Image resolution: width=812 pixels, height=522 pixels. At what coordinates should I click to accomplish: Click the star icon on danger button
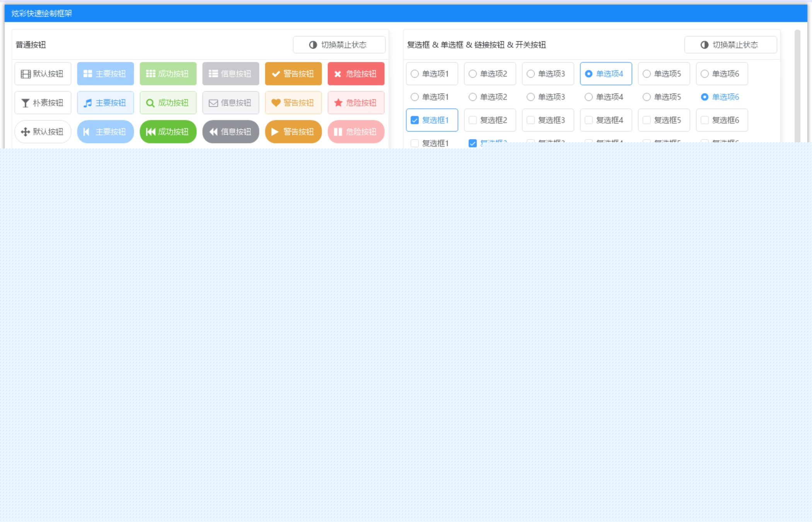(x=338, y=103)
